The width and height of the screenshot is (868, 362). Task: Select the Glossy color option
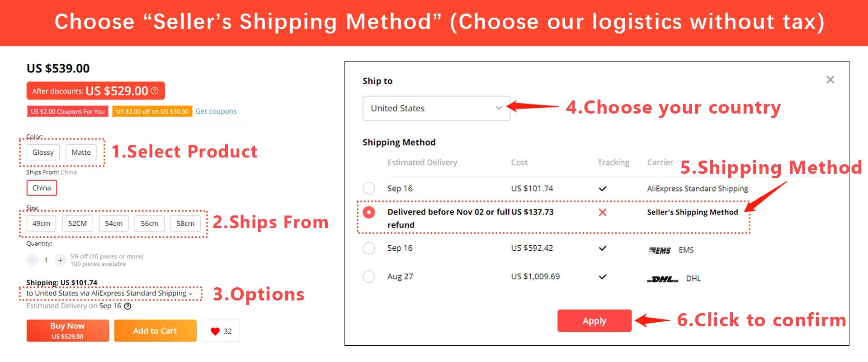[x=43, y=152]
